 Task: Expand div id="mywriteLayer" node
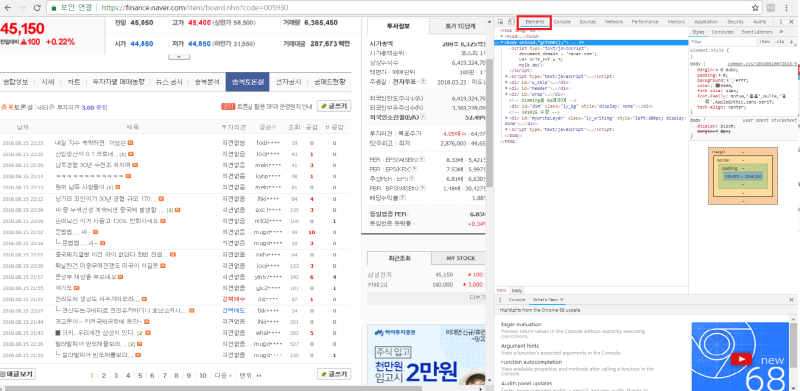[506, 117]
